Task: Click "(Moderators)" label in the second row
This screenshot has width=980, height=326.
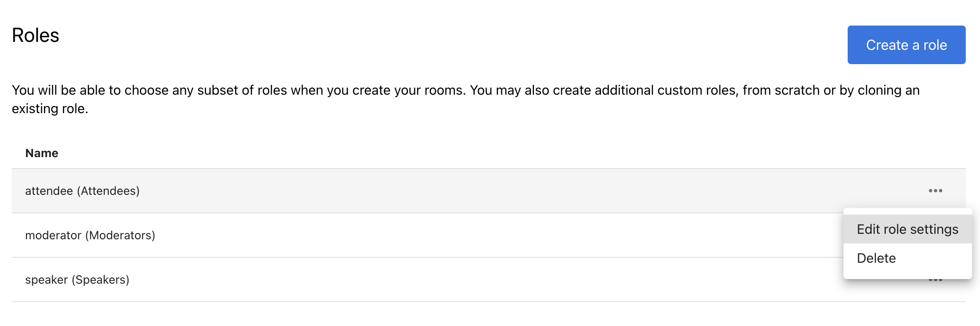Action: click(x=120, y=235)
